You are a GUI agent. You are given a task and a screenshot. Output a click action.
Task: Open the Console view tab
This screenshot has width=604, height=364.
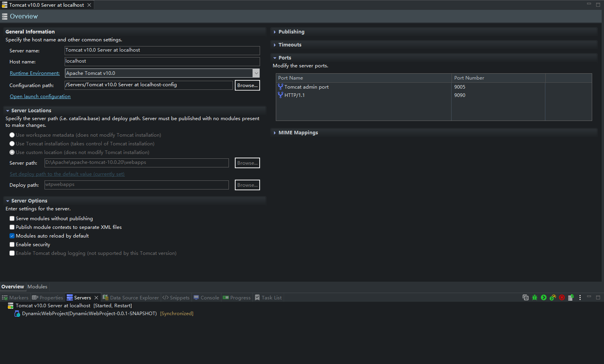click(x=206, y=297)
